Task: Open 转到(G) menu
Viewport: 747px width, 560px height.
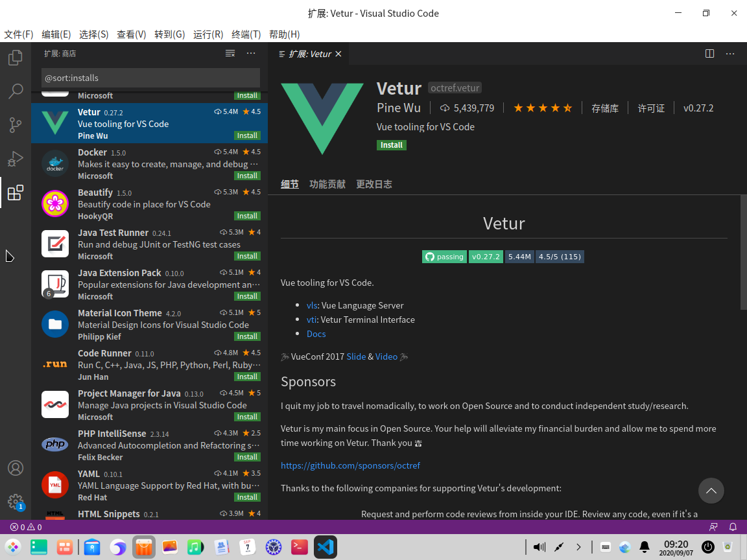Action: [x=170, y=34]
